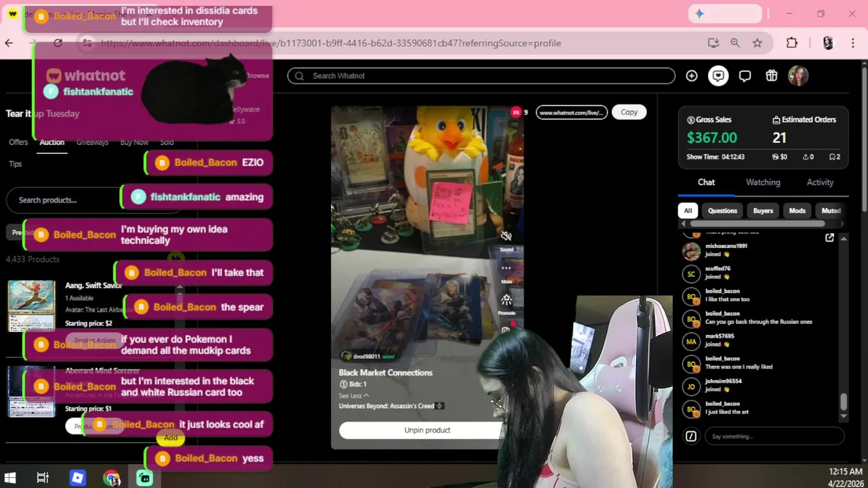
Task: Filter chat by Questions
Action: [x=722, y=211]
